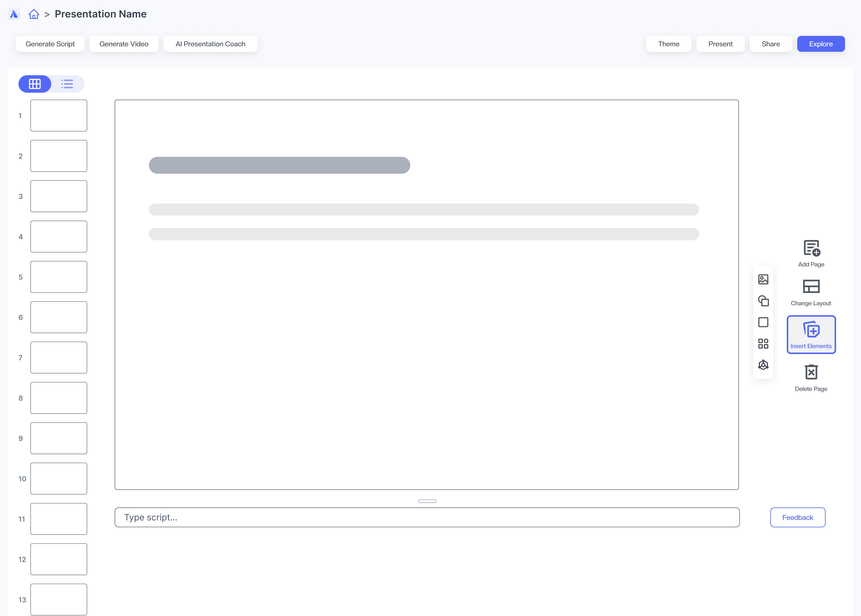Switch to list view toggle
The width and height of the screenshot is (861, 616).
tap(67, 84)
